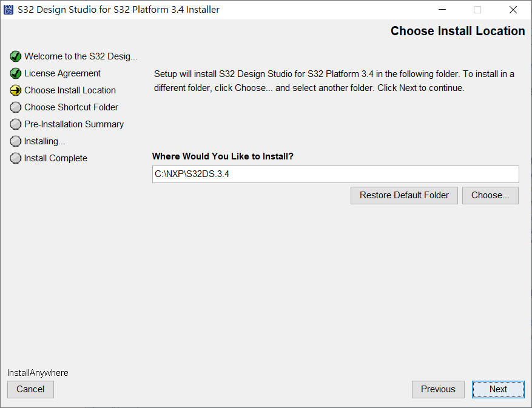The height and width of the screenshot is (408, 532).
Task: Close the installer window
Action: coord(513,10)
